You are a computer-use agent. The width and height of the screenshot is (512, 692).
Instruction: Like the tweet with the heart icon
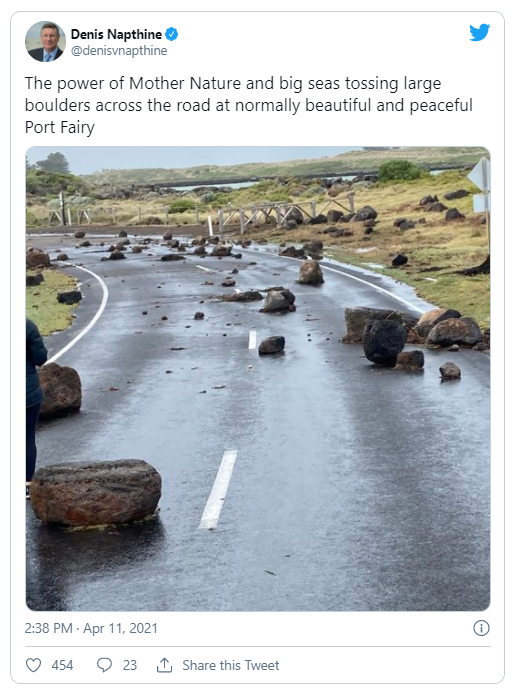[x=34, y=665]
